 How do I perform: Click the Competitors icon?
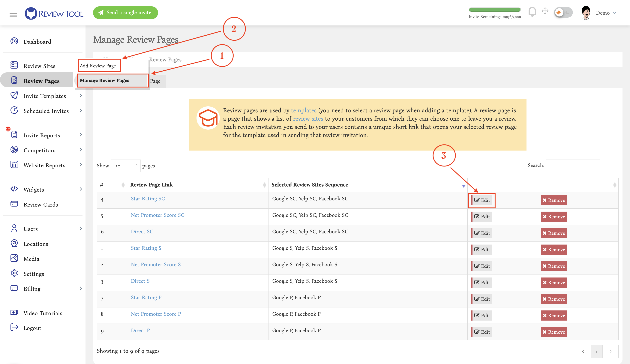coord(14,150)
